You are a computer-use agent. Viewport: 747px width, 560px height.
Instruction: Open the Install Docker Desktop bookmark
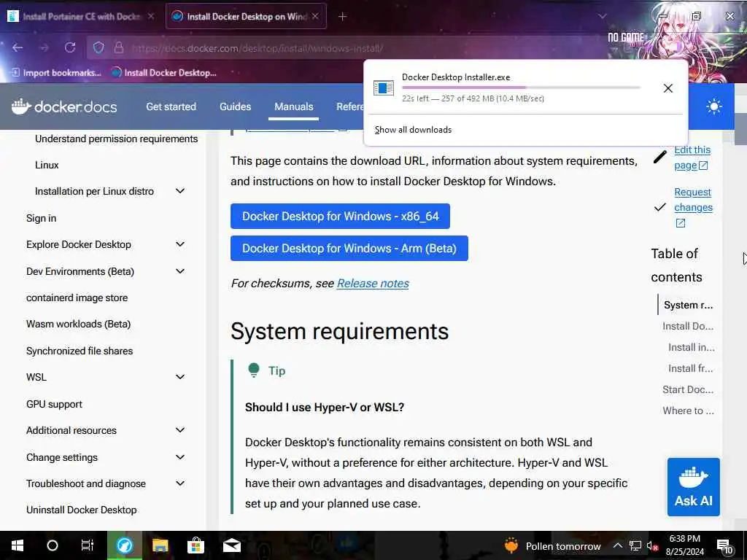tap(163, 72)
